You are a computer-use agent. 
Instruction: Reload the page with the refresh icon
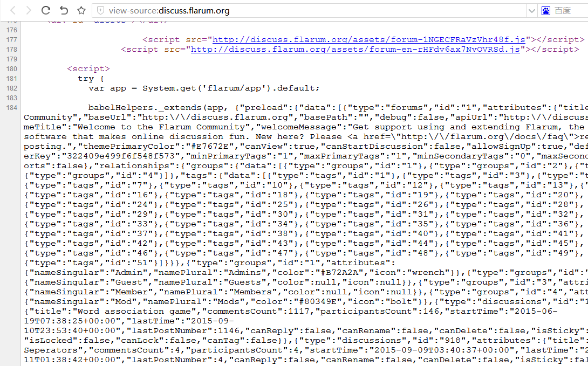pos(46,10)
